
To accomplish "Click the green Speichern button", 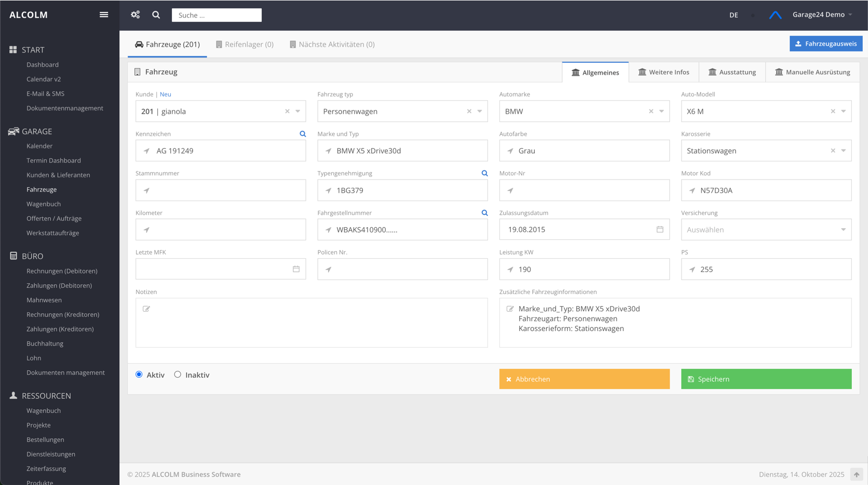I will point(766,379).
